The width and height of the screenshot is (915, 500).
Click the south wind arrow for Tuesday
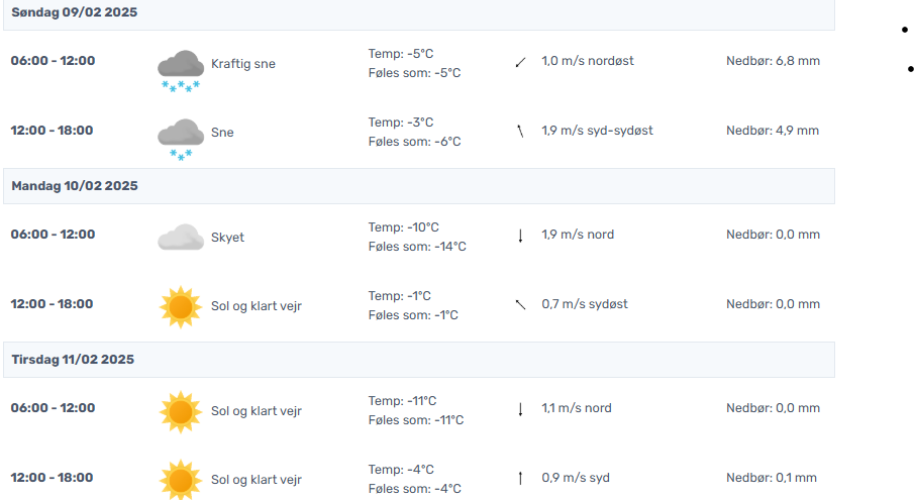tap(520, 478)
